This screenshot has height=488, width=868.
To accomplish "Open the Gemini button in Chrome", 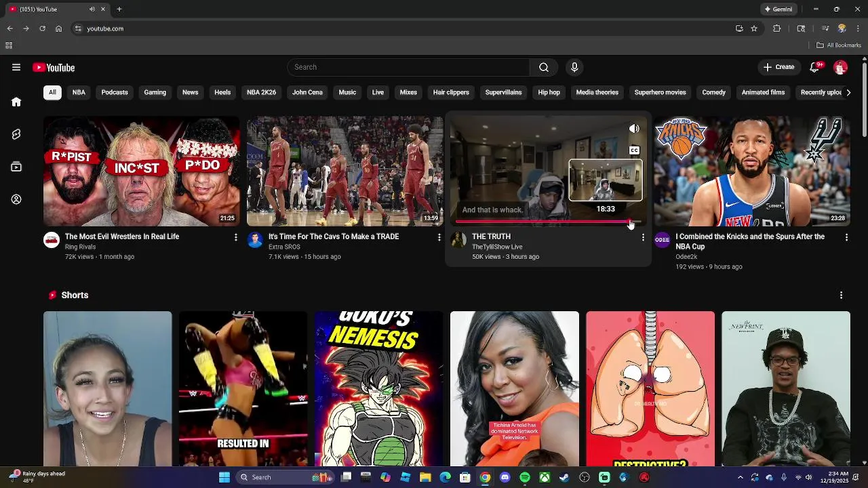I will coord(778,9).
